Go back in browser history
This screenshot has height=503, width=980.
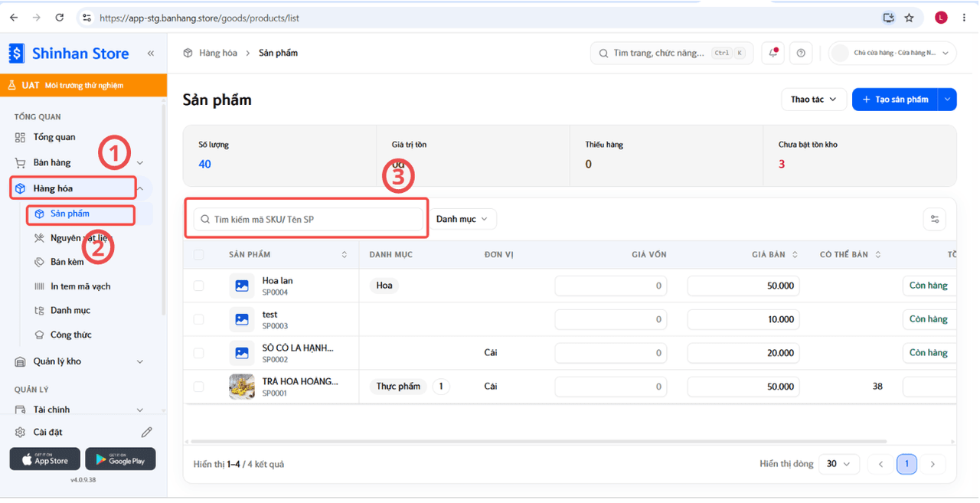pyautogui.click(x=14, y=18)
